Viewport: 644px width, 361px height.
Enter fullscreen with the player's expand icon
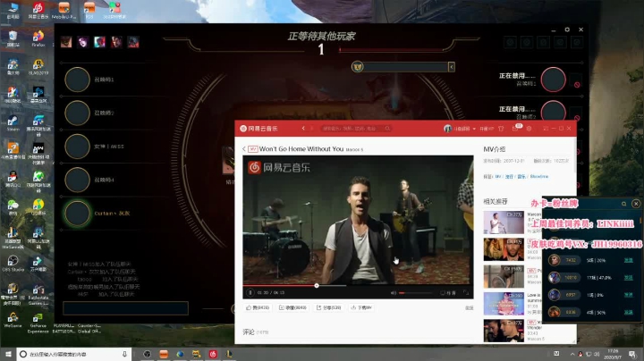click(466, 292)
